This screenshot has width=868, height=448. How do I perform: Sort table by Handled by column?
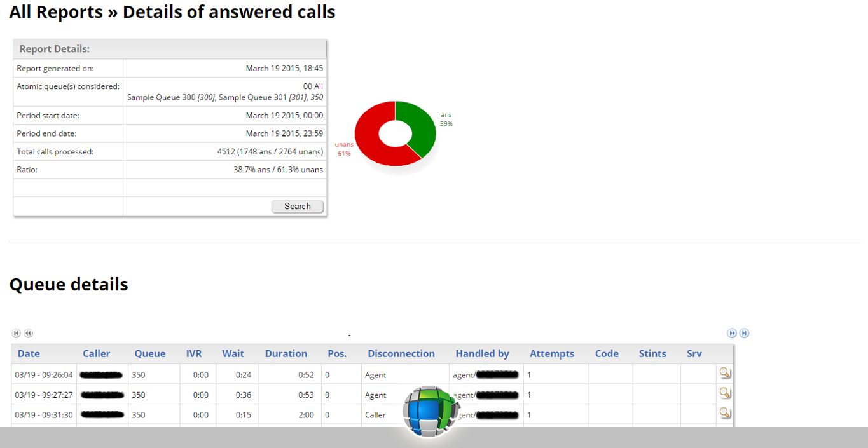(x=482, y=354)
